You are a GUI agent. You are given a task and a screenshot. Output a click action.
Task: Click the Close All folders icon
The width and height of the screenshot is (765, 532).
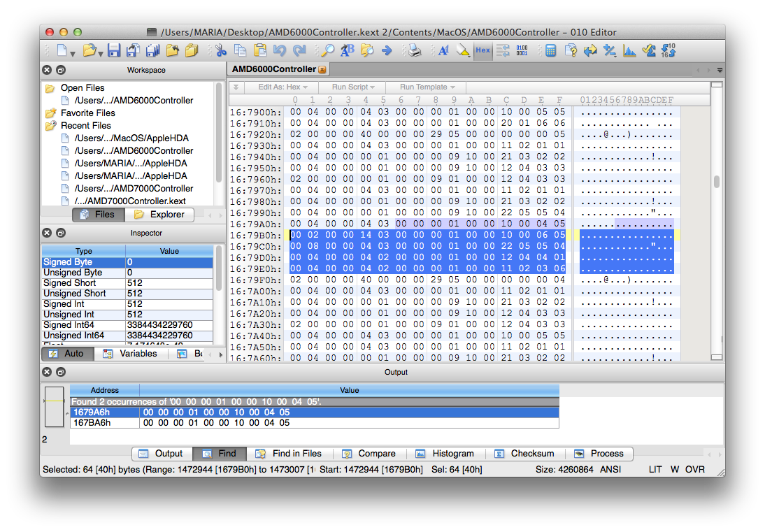click(x=192, y=50)
